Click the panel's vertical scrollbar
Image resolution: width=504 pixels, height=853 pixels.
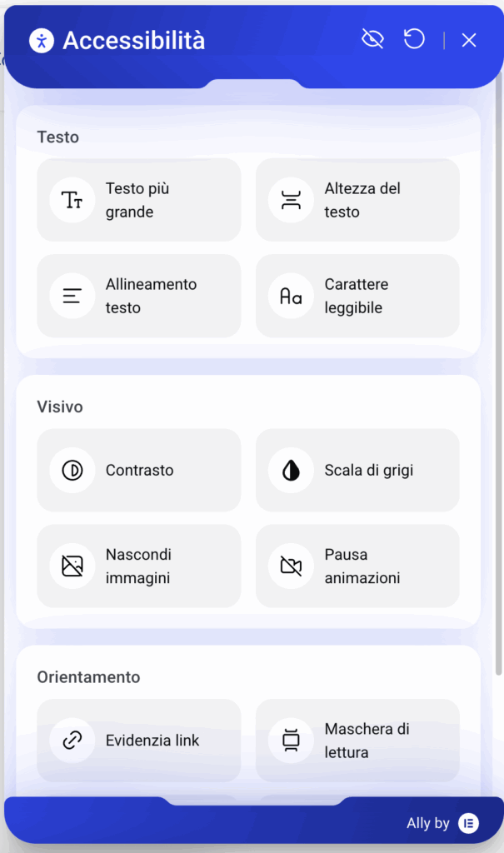click(x=498, y=375)
